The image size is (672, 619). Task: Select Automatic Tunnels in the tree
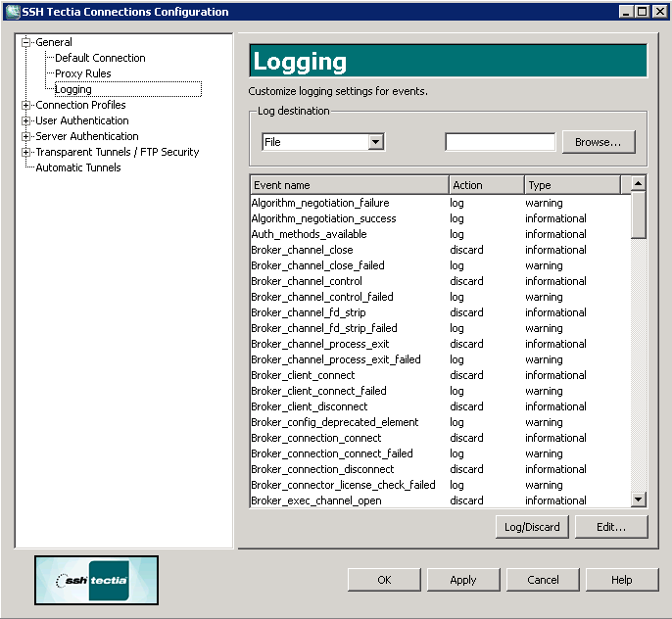(78, 167)
